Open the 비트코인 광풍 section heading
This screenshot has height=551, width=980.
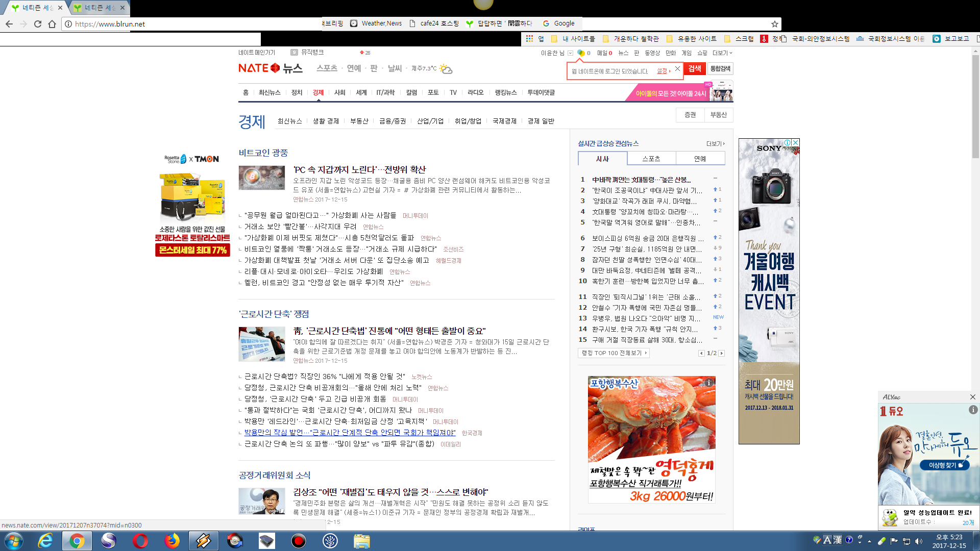[x=263, y=153]
